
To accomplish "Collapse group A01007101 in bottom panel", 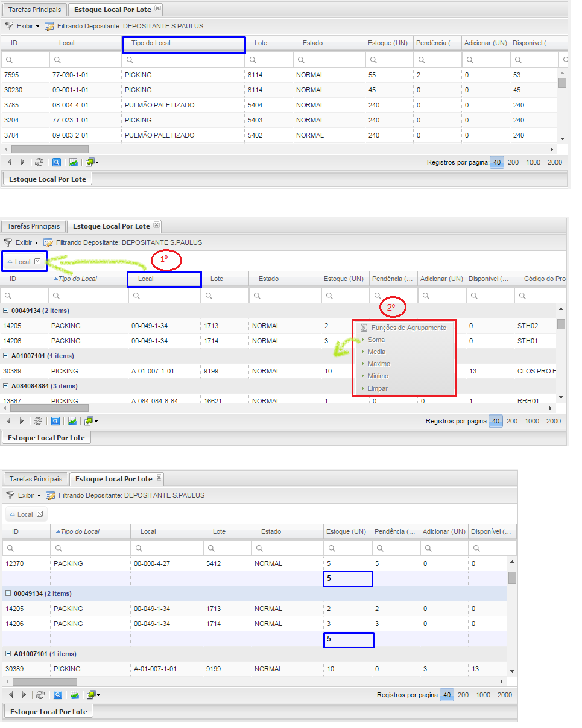I will point(8,654).
